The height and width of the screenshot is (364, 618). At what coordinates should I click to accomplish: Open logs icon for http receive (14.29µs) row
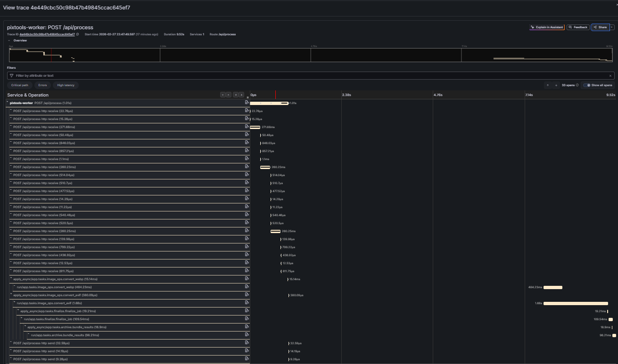247,199
